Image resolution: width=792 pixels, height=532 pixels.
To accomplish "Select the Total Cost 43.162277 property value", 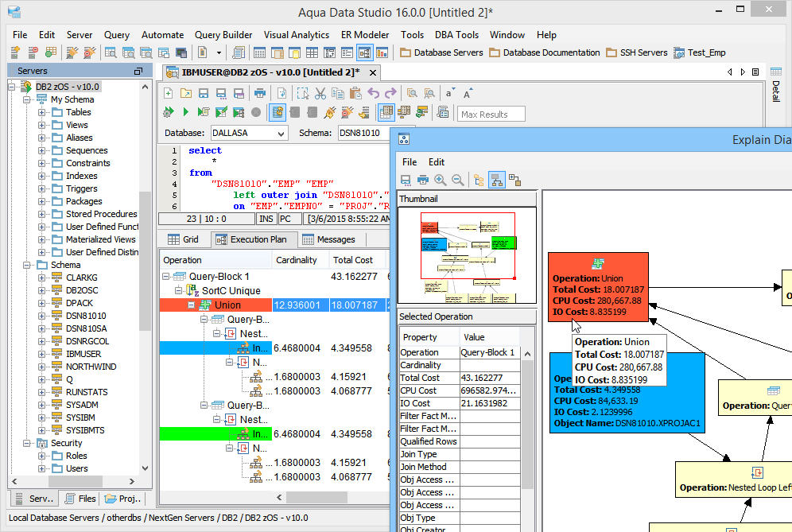I will (490, 378).
